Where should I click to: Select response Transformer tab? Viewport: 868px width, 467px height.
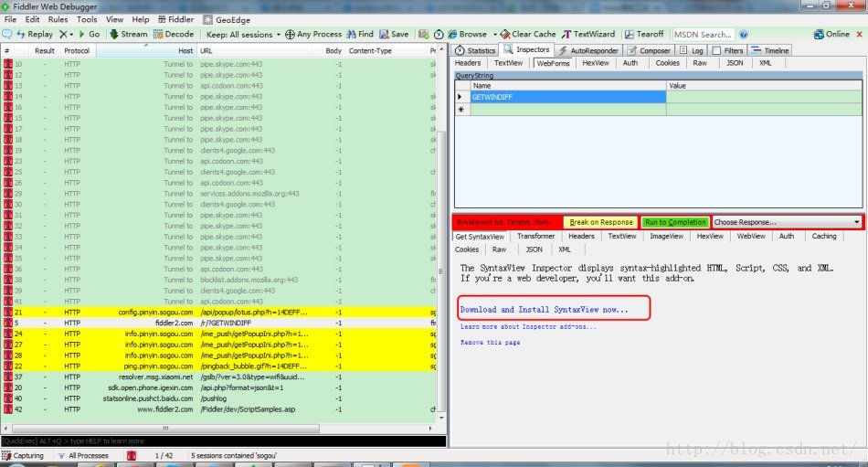(x=535, y=236)
